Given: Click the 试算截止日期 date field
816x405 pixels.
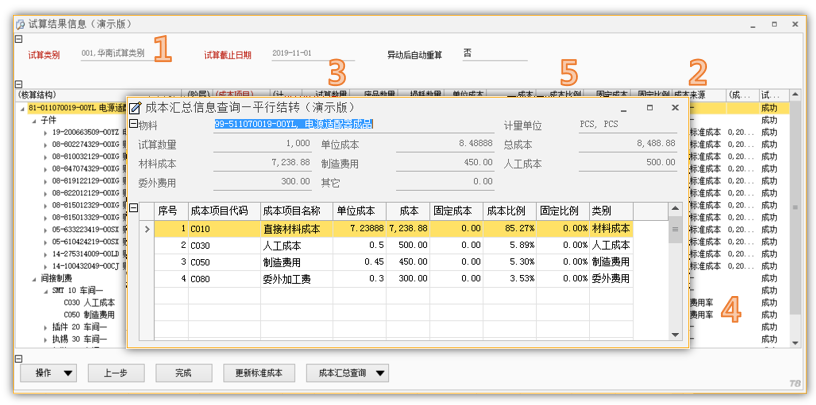Looking at the screenshot, I should 312,54.
